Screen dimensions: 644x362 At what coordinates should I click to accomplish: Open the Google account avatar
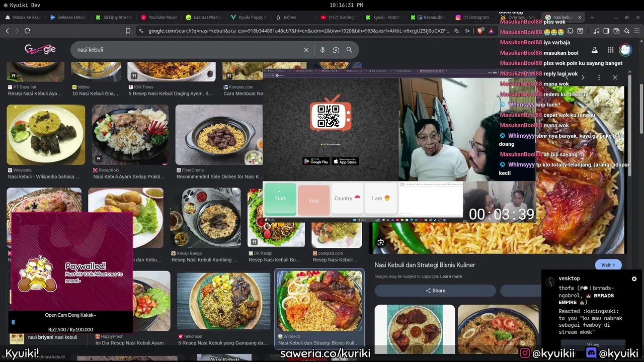tap(625, 50)
